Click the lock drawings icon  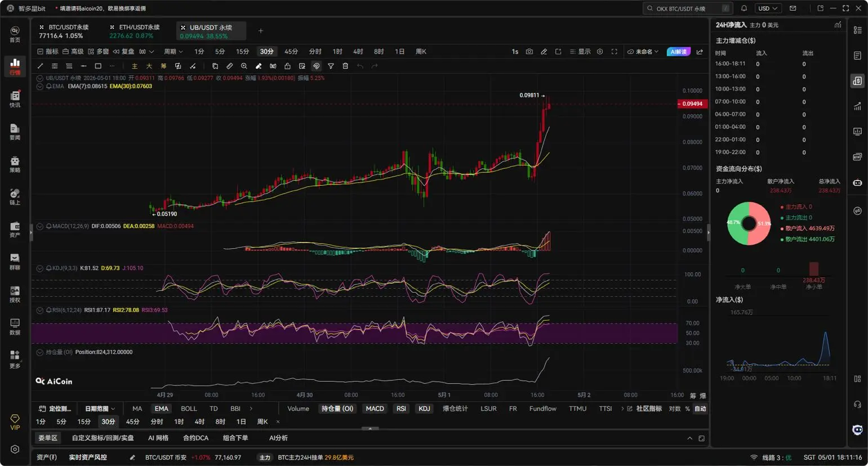[x=287, y=66]
